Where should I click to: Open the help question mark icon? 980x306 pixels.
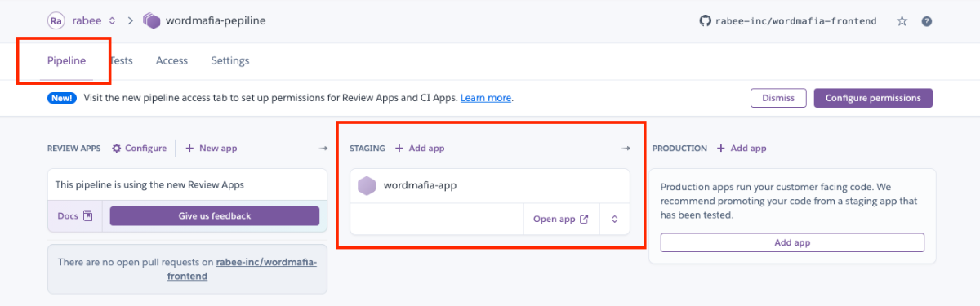click(x=927, y=21)
